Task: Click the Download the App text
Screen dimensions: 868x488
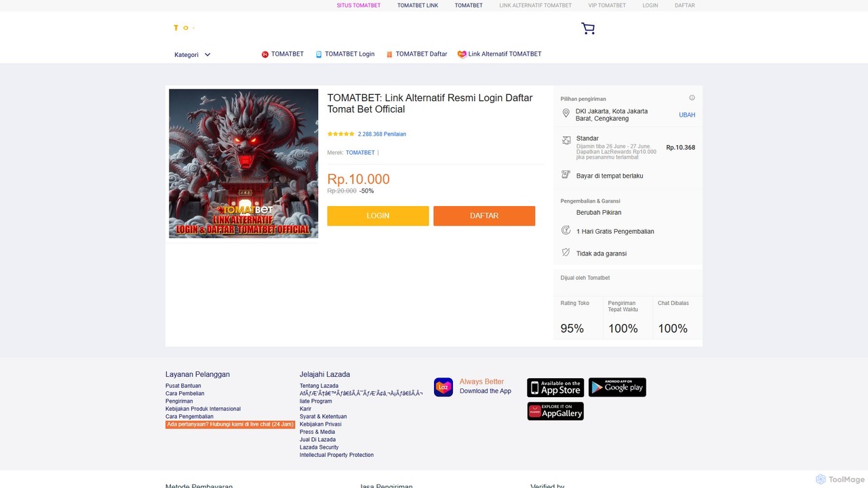Action: 486,391
